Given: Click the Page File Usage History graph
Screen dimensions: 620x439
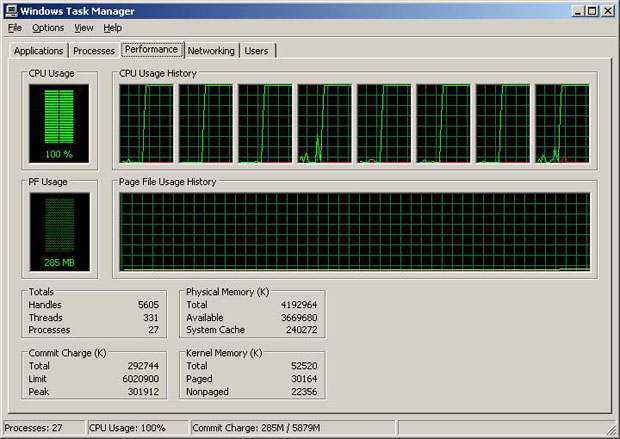Looking at the screenshot, I should [x=354, y=232].
